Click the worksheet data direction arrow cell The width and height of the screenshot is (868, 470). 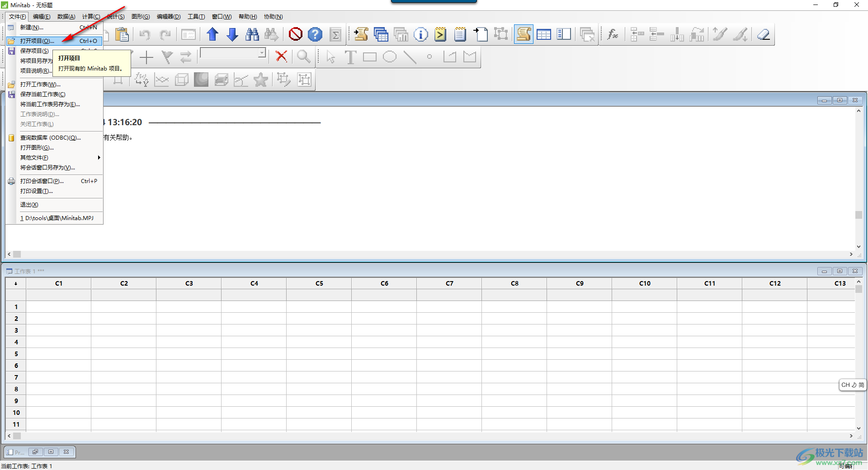[16, 283]
